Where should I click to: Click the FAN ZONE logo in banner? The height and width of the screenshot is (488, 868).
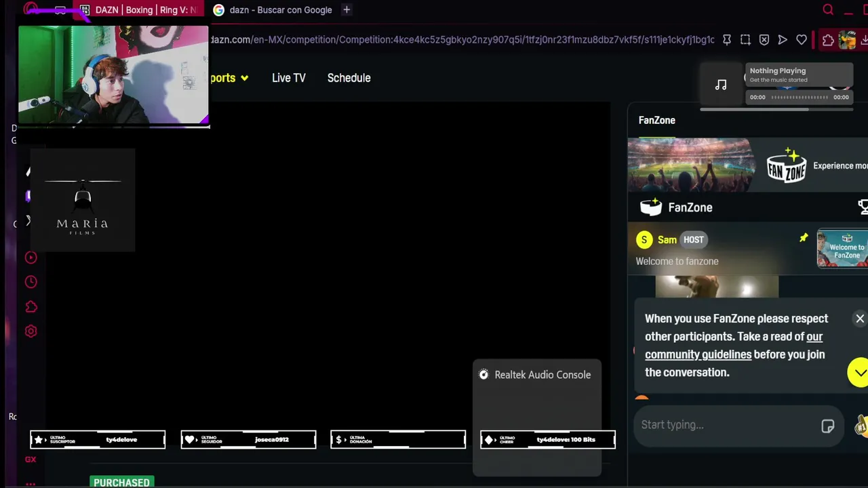click(787, 165)
